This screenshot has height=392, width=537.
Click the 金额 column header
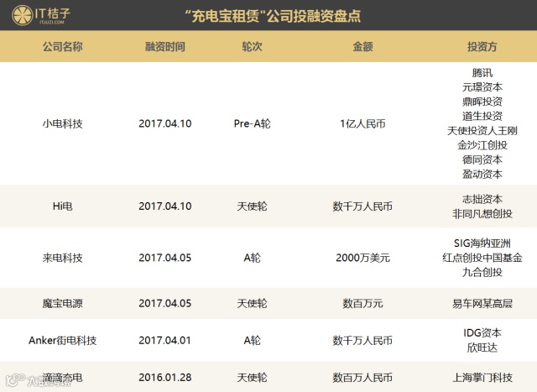pos(362,47)
